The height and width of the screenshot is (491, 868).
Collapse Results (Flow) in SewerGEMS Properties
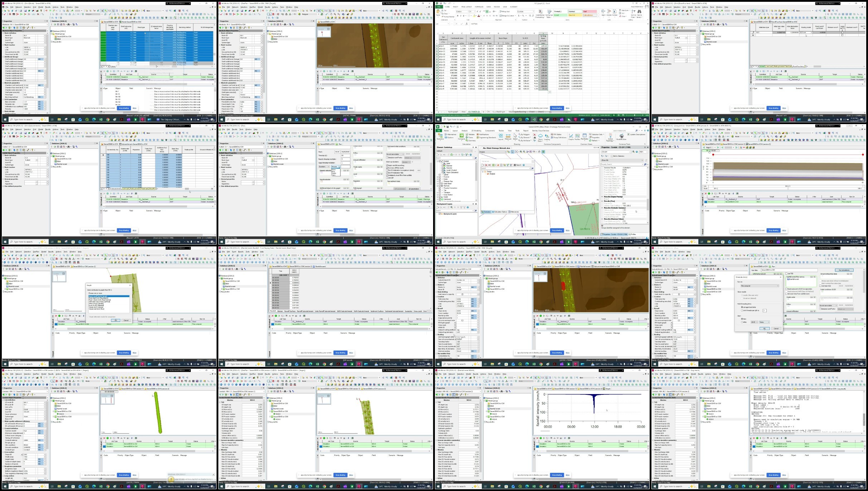(x=602, y=201)
